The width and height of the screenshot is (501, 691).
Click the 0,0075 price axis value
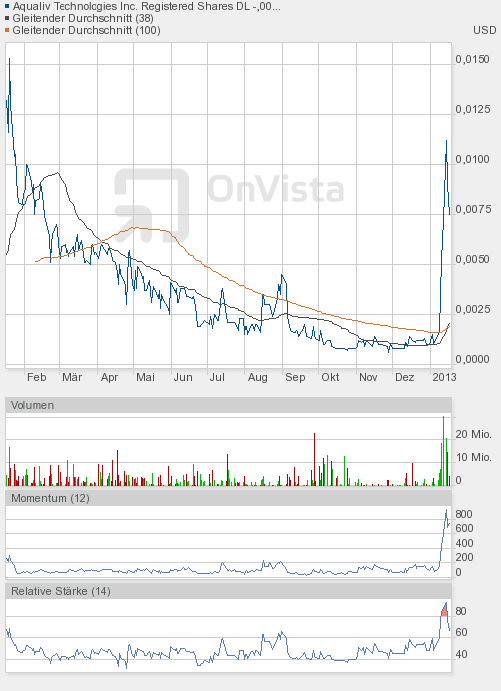tap(472, 209)
